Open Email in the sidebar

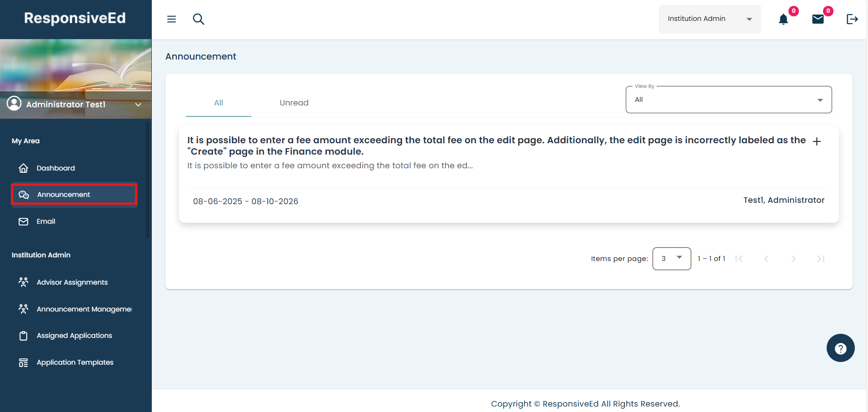[45, 221]
